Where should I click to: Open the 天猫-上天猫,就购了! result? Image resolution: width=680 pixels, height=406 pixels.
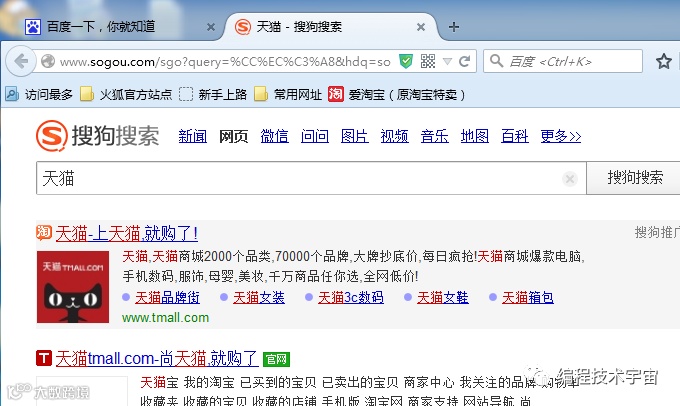[x=127, y=234]
